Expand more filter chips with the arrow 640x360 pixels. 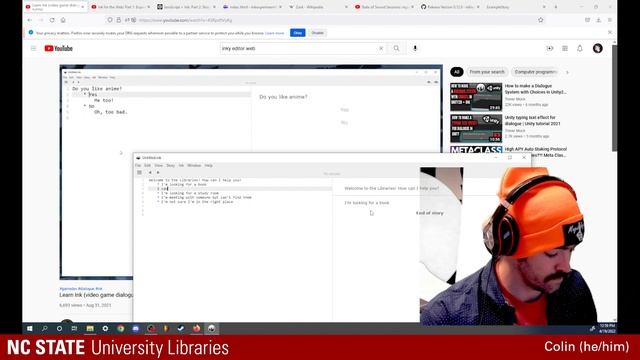(567, 72)
